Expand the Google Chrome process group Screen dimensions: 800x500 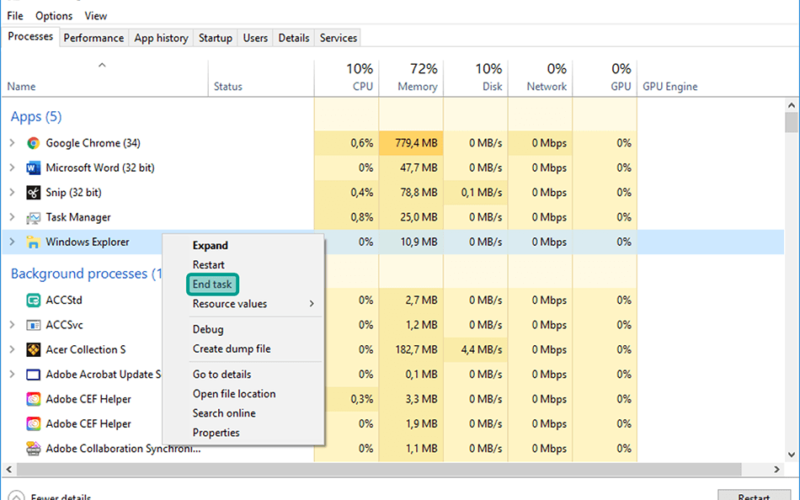(12, 143)
